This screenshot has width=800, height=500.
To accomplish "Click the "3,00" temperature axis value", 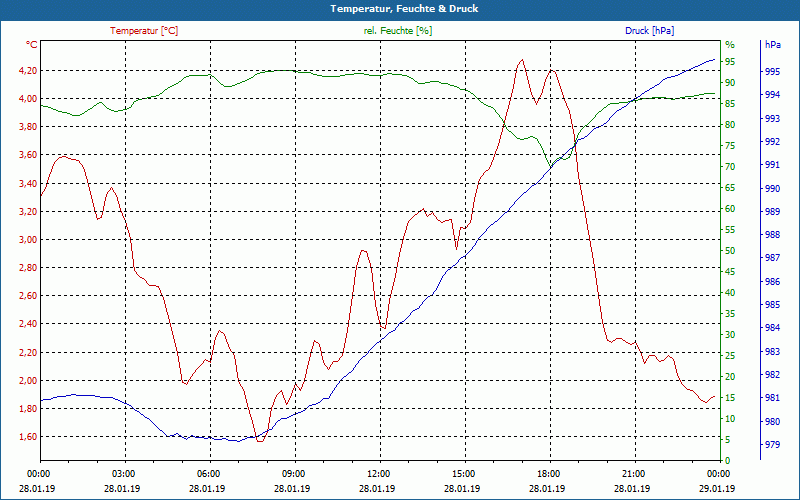I will click(x=28, y=239).
